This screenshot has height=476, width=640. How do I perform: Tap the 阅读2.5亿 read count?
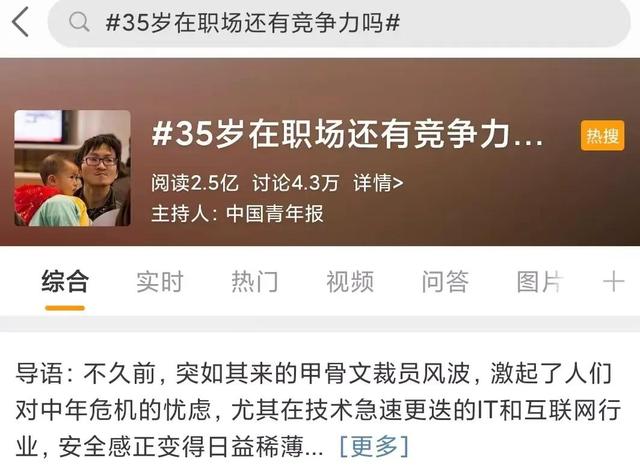click(195, 183)
